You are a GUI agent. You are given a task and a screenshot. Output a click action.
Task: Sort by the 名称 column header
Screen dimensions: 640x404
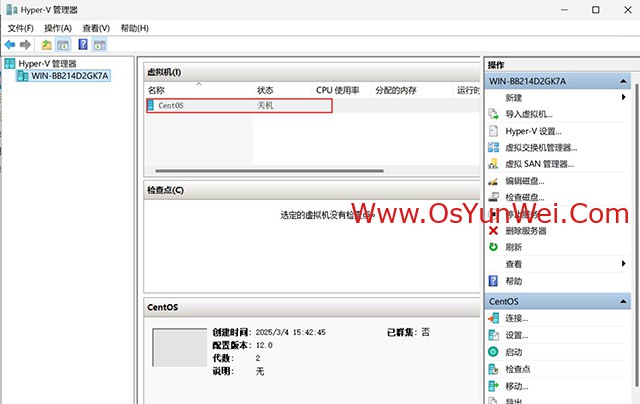(x=199, y=90)
